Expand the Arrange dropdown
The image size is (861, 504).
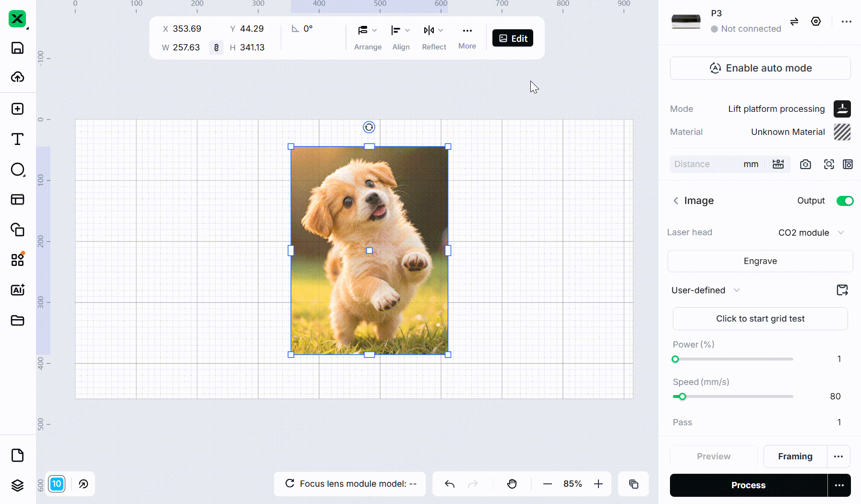pyautogui.click(x=368, y=37)
